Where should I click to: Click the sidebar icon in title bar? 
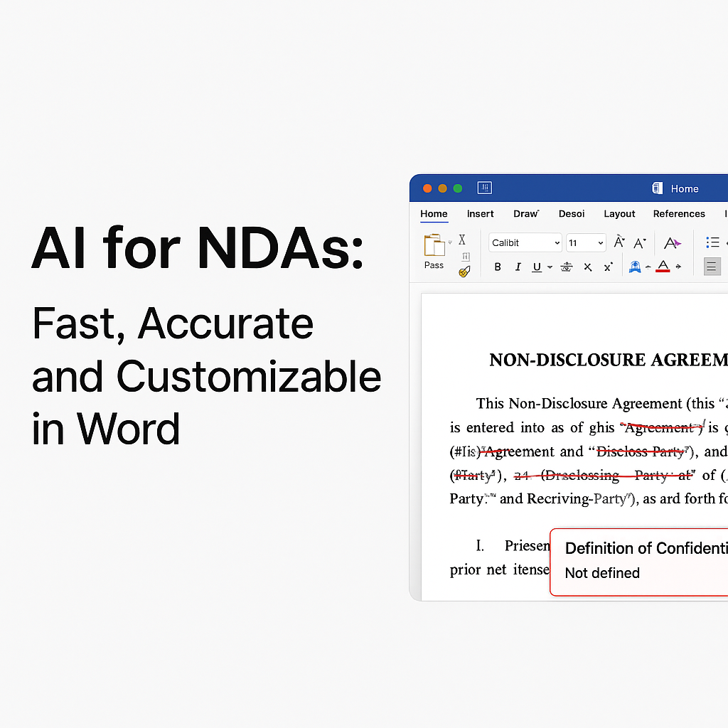[x=485, y=188]
